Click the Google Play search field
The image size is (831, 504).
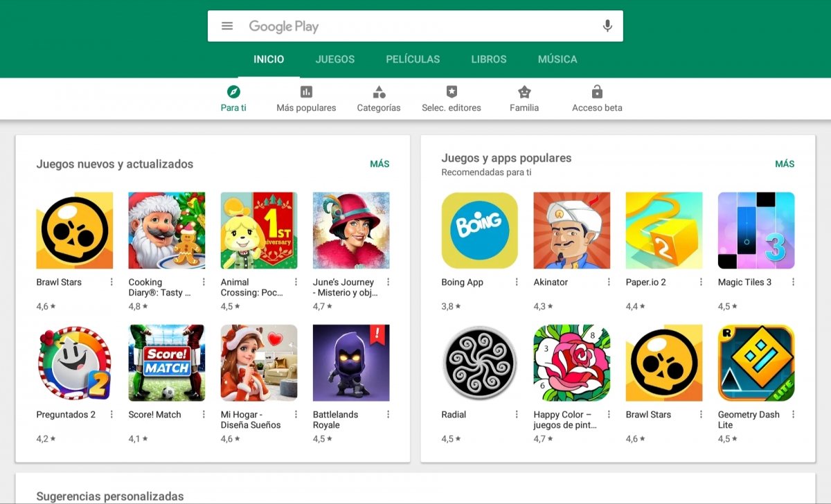415,26
